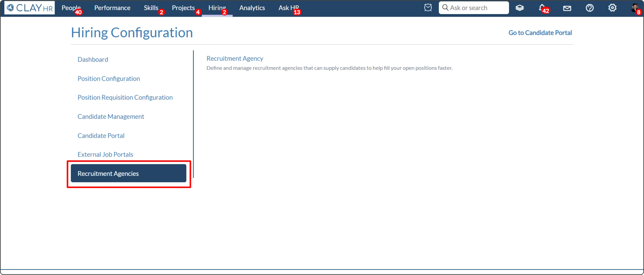Select Position Configuration in sidebar
This screenshot has height=275, width=644.
[x=109, y=79]
